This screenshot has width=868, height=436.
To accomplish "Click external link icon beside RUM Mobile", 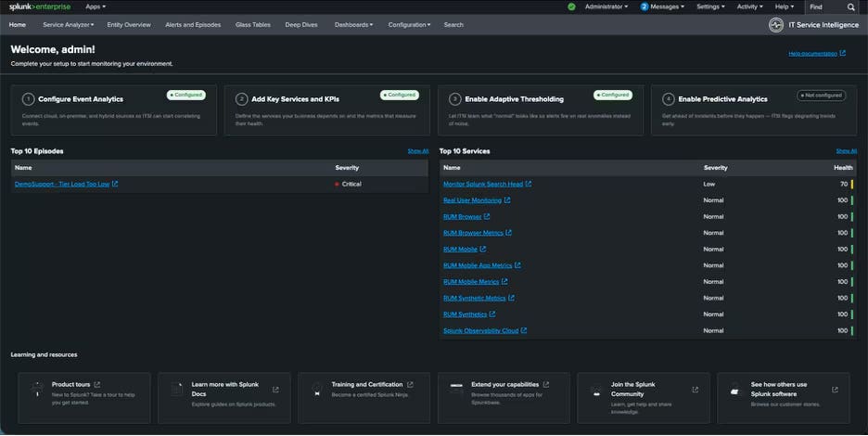I will coord(483,250).
